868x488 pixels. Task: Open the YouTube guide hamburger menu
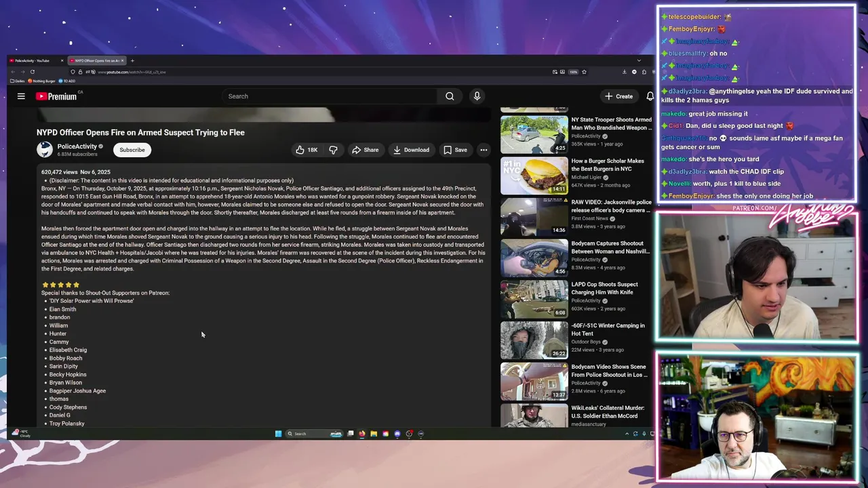21,96
